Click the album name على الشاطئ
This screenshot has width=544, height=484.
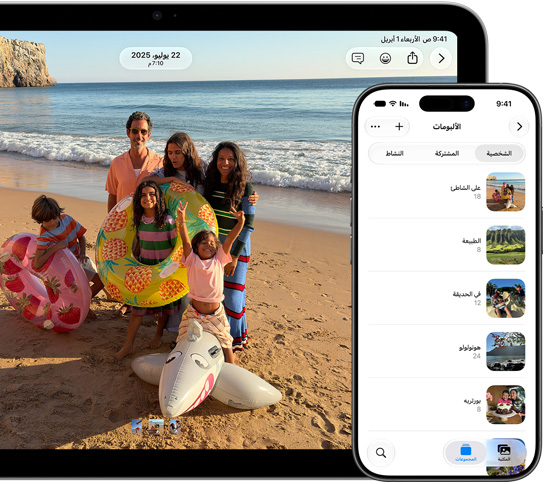[465, 188]
